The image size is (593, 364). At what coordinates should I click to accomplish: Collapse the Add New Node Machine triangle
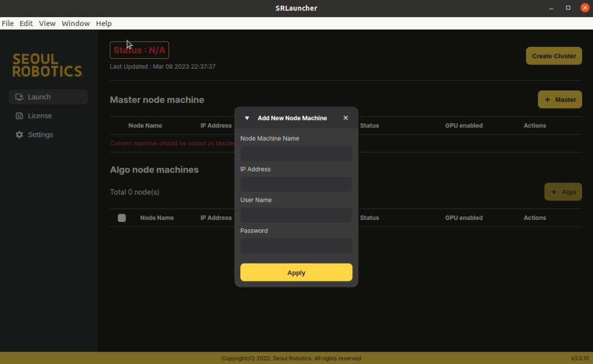click(247, 118)
